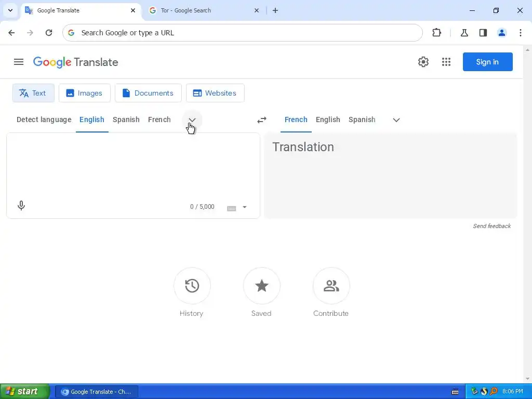Click the page scrollbar down arrow
The width and height of the screenshot is (532, 399).
pos(527,379)
